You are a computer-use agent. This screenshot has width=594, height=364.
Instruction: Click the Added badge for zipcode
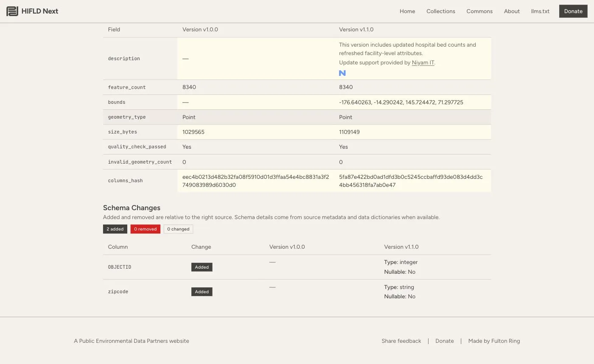click(202, 292)
